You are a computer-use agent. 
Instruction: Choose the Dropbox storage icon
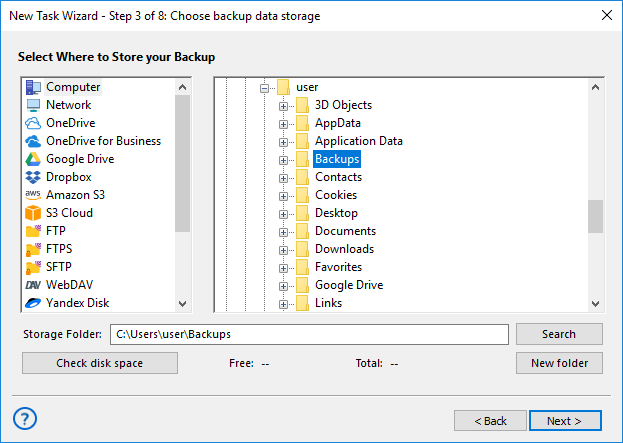(x=33, y=177)
